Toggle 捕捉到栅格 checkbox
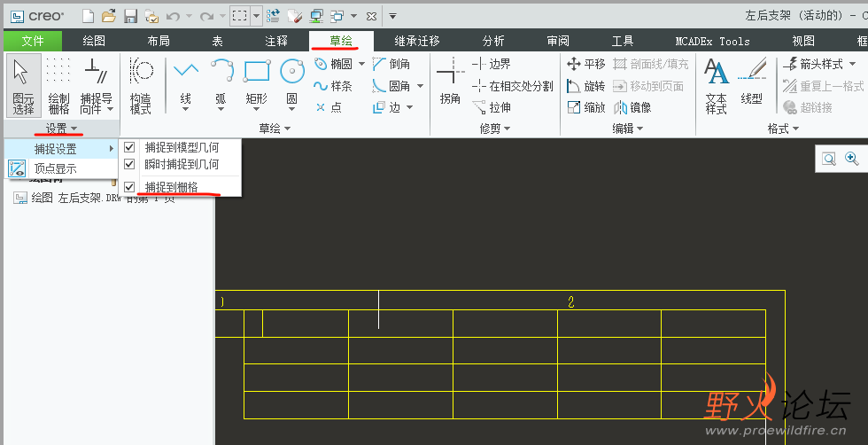 [x=129, y=187]
